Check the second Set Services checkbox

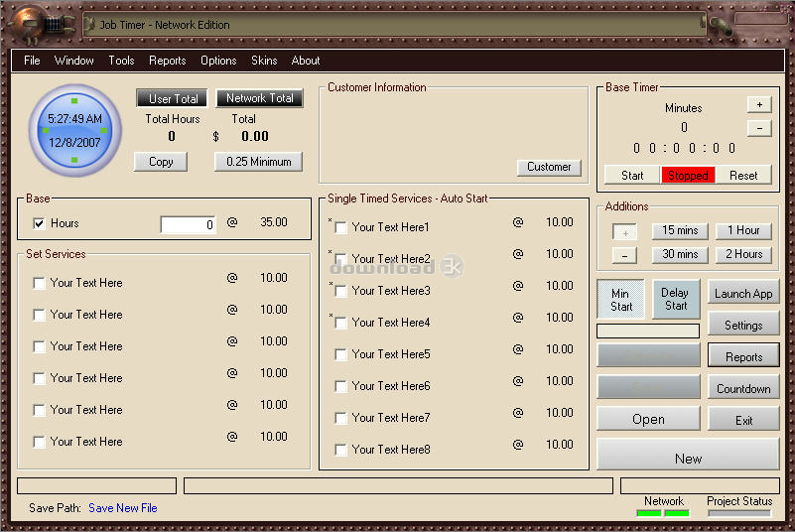click(39, 315)
